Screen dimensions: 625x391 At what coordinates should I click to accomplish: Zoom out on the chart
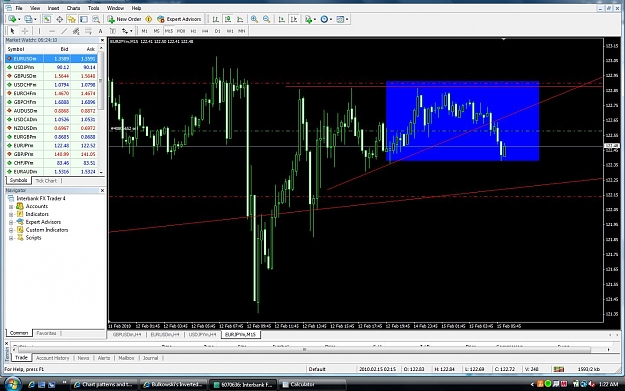266,19
